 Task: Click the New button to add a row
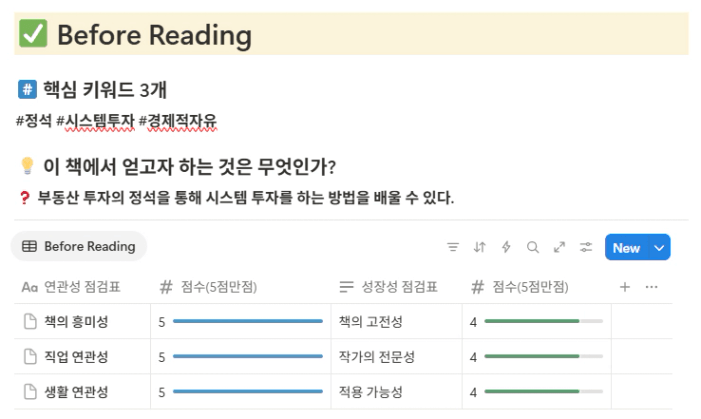626,247
